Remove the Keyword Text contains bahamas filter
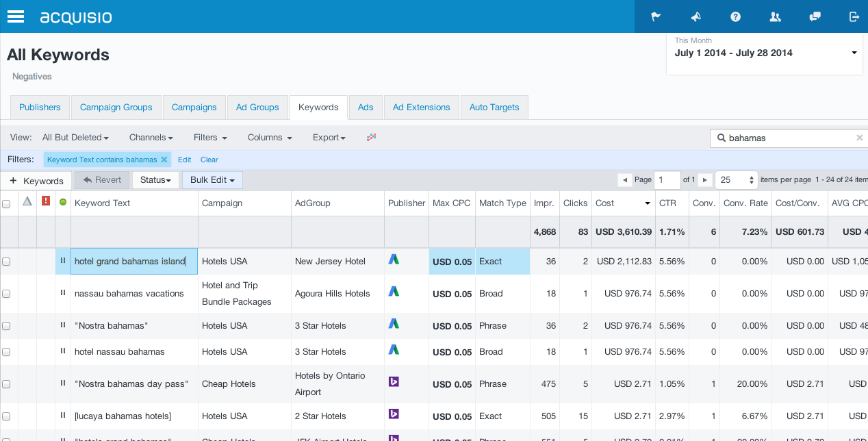 point(164,160)
